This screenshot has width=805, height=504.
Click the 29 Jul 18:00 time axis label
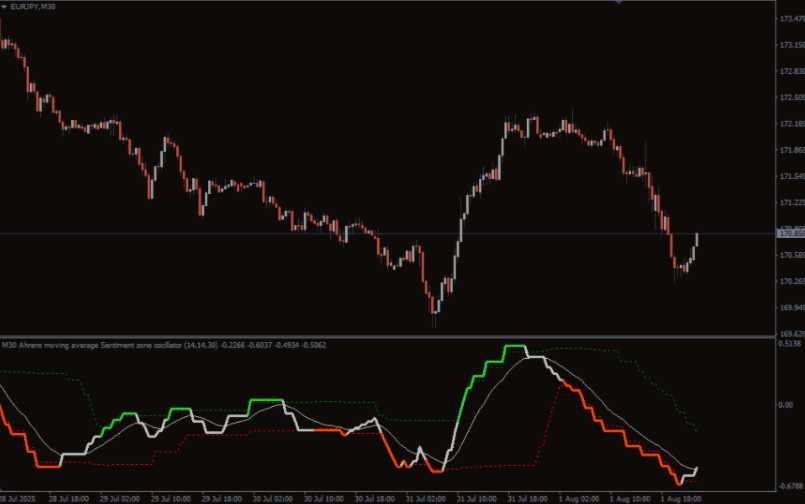[222, 498]
